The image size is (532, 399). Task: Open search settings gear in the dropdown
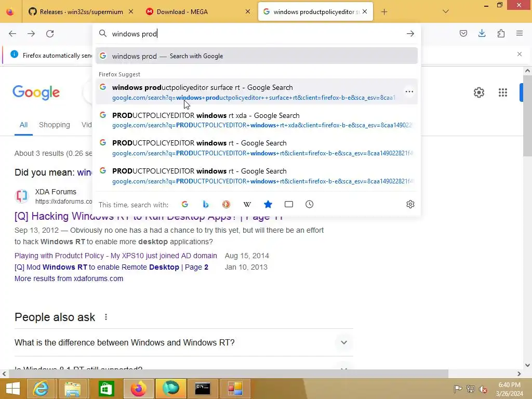[x=410, y=204]
